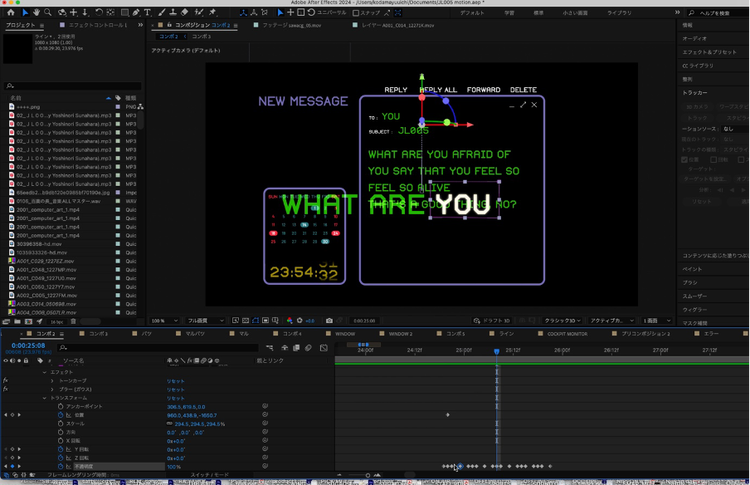Click the 不透明度 value 100%
The height and width of the screenshot is (485, 750).
pyautogui.click(x=174, y=467)
